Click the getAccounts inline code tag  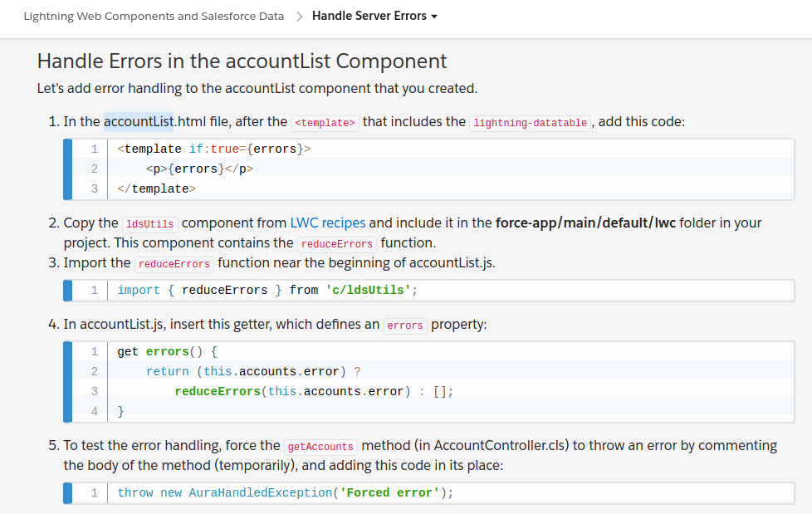click(x=321, y=447)
